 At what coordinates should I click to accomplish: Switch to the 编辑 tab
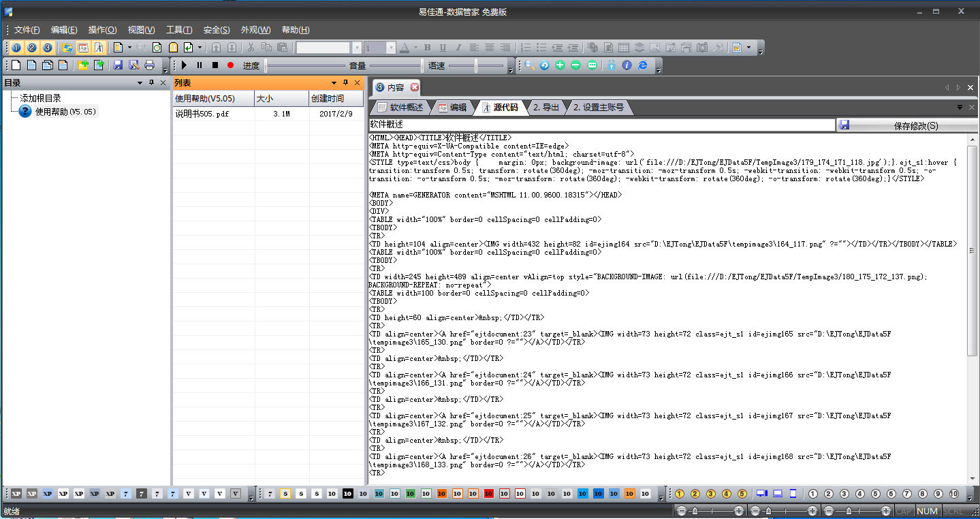452,108
